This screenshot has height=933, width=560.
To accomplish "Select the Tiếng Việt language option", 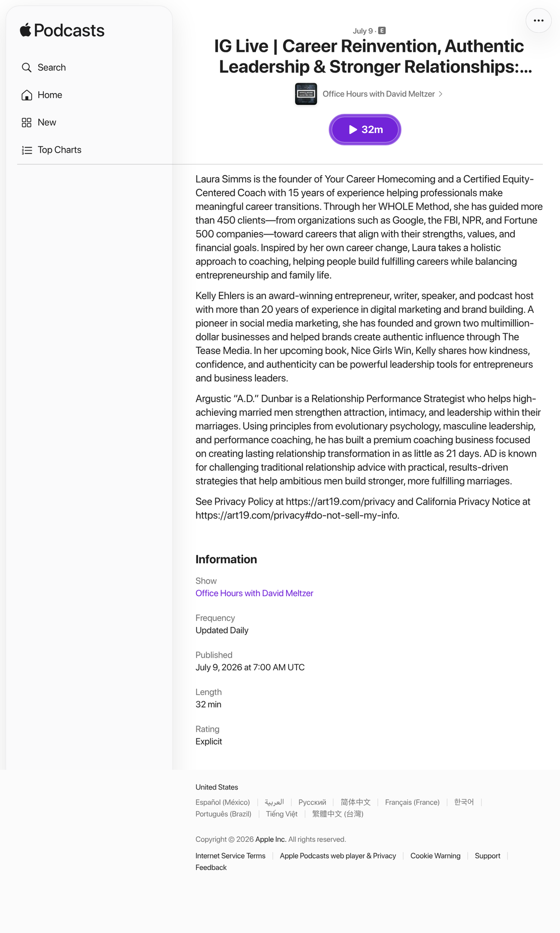I will [x=282, y=814].
